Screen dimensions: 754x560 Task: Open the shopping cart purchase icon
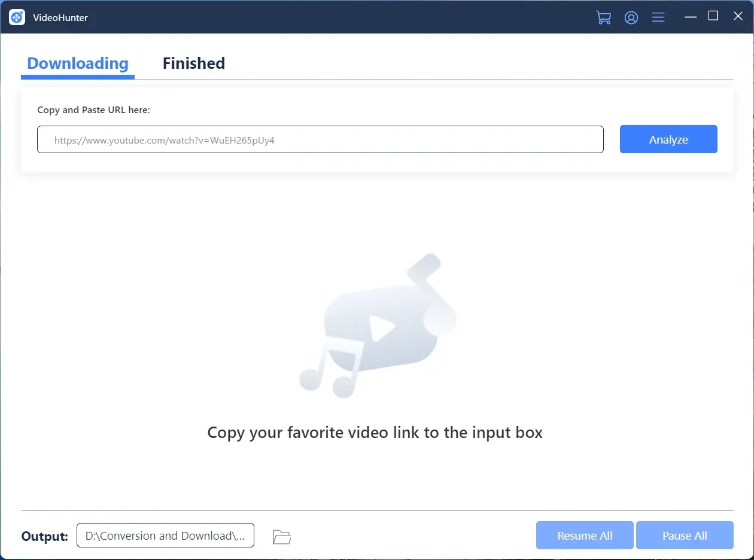point(604,17)
